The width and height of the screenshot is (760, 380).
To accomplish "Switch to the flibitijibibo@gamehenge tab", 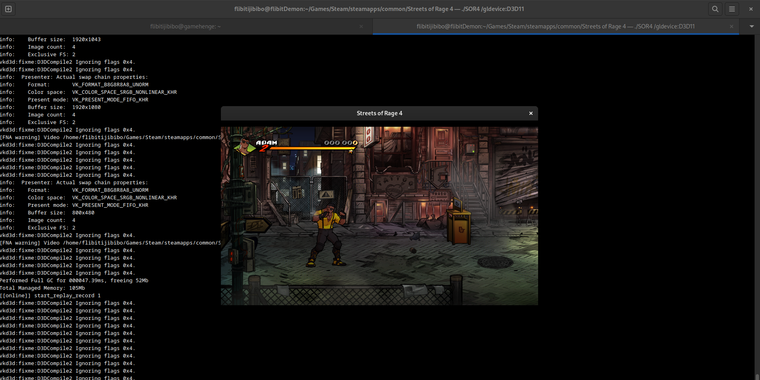I will click(x=186, y=26).
